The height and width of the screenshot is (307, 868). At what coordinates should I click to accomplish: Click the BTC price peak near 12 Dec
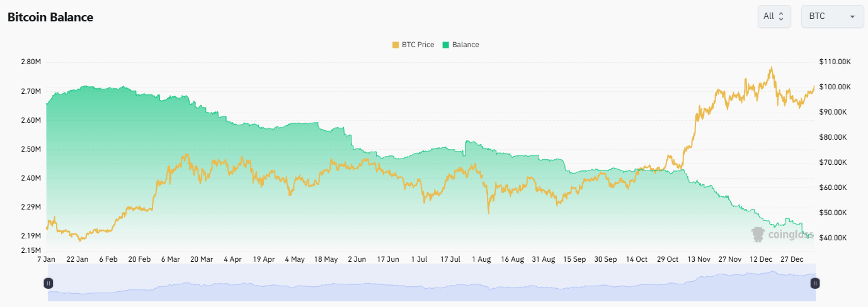(770, 67)
